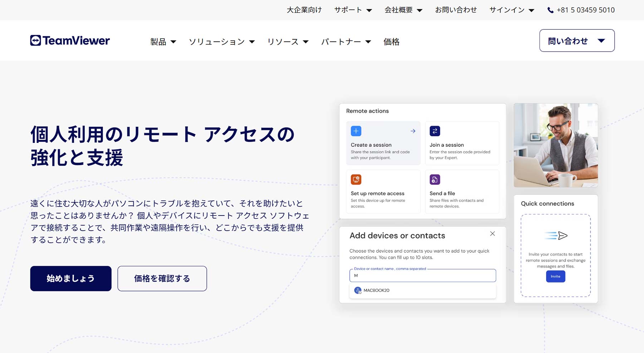This screenshot has width=644, height=353.
Task: Click the Join a session card title
Action: (x=447, y=145)
